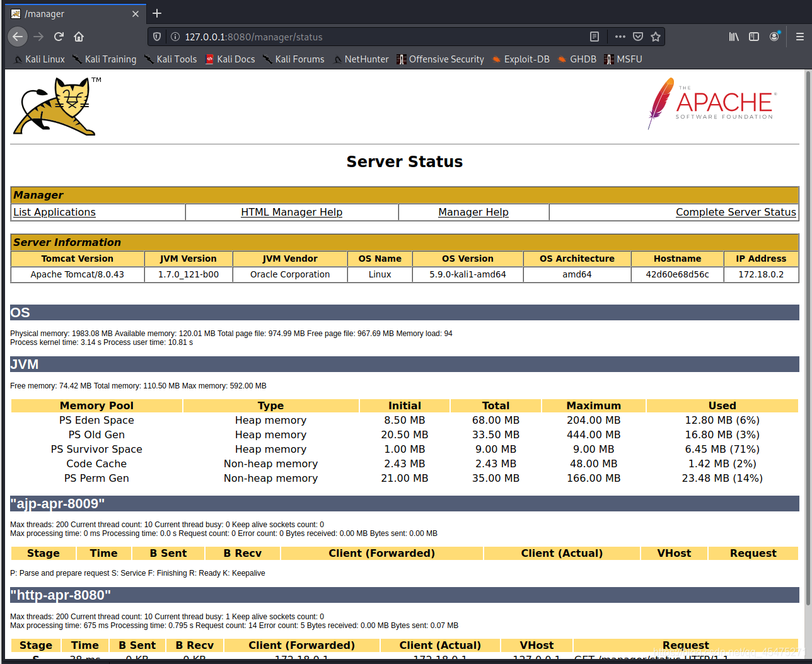This screenshot has width=812, height=664.
Task: Open the HTML Manager Help link
Action: pyautogui.click(x=292, y=213)
